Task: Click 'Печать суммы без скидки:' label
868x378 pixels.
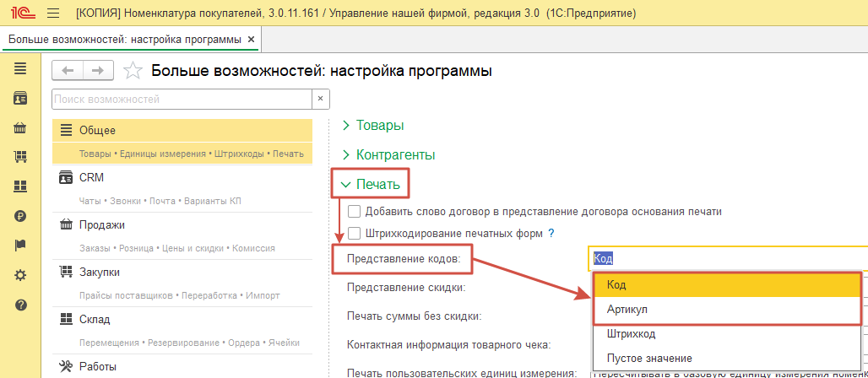Action: tap(414, 316)
